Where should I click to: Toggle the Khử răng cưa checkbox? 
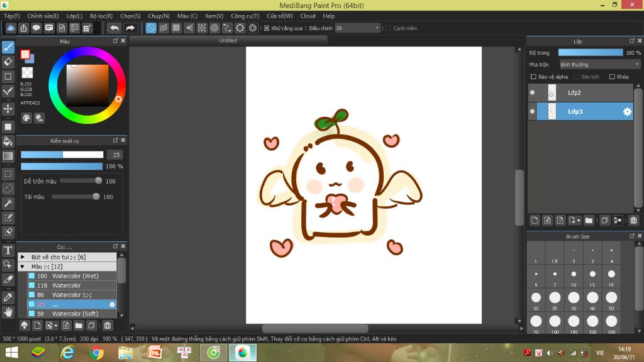click(x=267, y=28)
